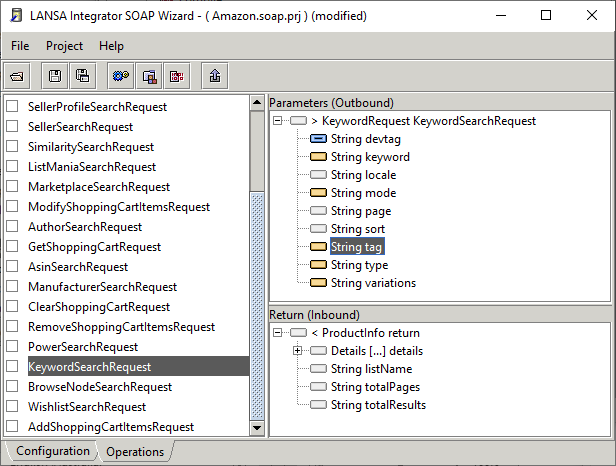The width and height of the screenshot is (616, 466).
Task: Click the operations list scroll up arrow
Action: click(x=257, y=103)
